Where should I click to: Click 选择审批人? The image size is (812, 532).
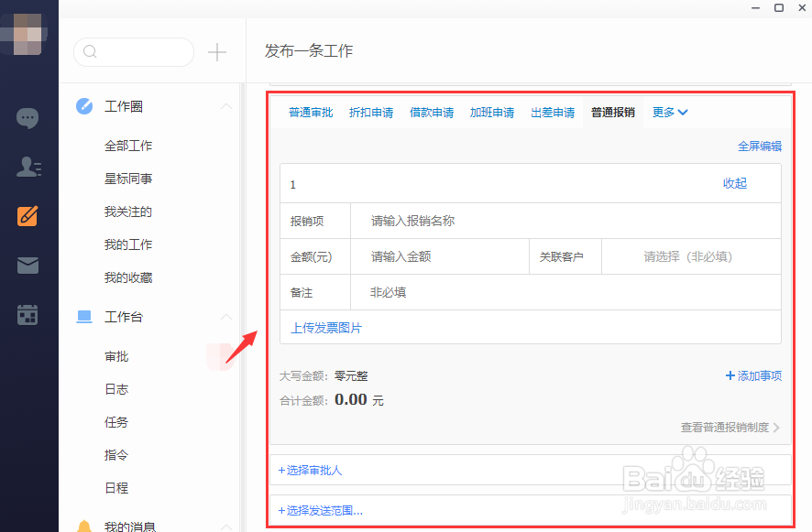tap(310, 471)
